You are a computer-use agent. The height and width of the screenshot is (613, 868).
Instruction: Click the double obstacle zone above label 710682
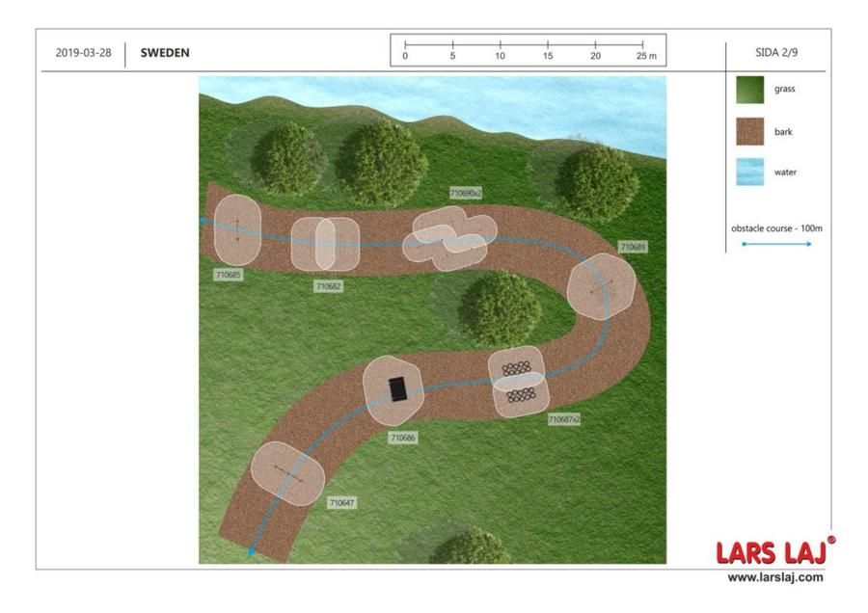pos(325,243)
